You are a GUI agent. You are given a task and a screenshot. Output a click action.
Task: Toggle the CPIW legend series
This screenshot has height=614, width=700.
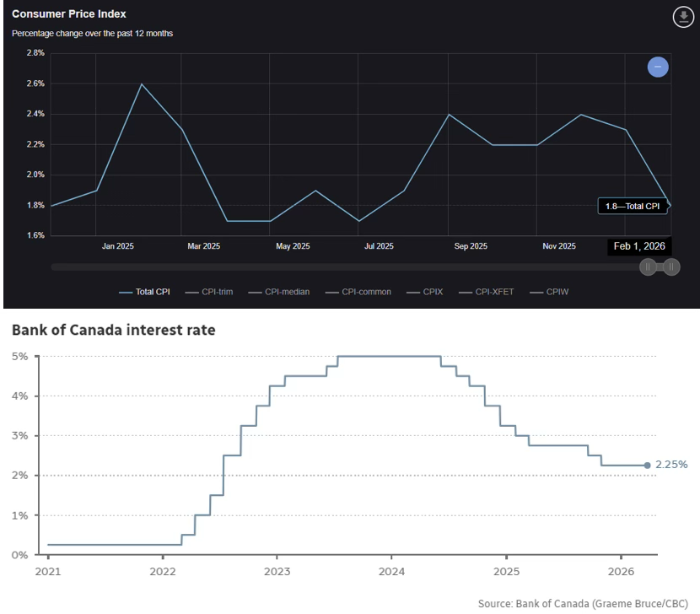[x=549, y=292]
